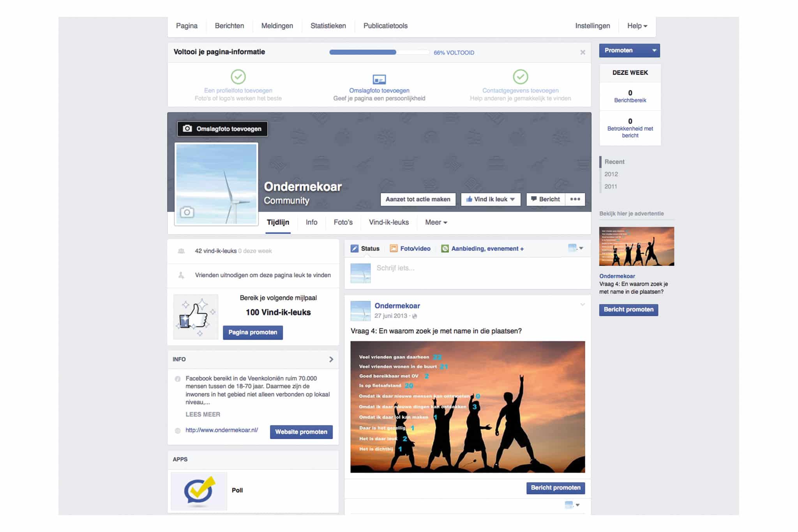The width and height of the screenshot is (798, 532).
Task: Open the three-dots more options button
Action: tap(575, 199)
